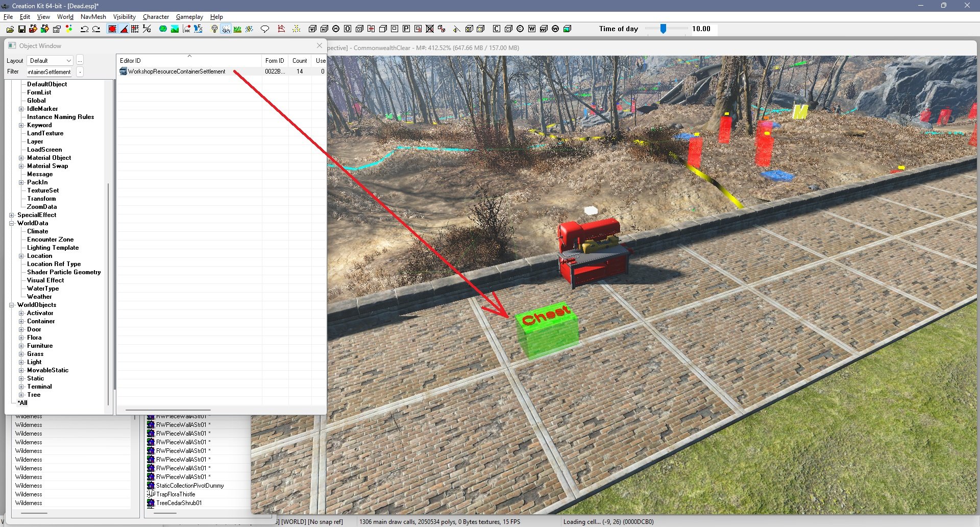Image resolution: width=980 pixels, height=527 pixels.
Task: Sort list by Editor ID column
Action: pos(189,60)
